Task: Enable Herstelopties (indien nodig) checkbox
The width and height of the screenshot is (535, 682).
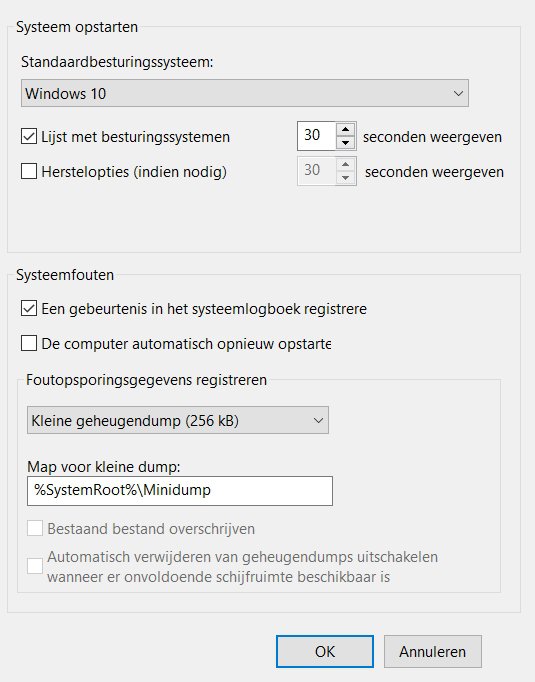Action: tap(29, 171)
